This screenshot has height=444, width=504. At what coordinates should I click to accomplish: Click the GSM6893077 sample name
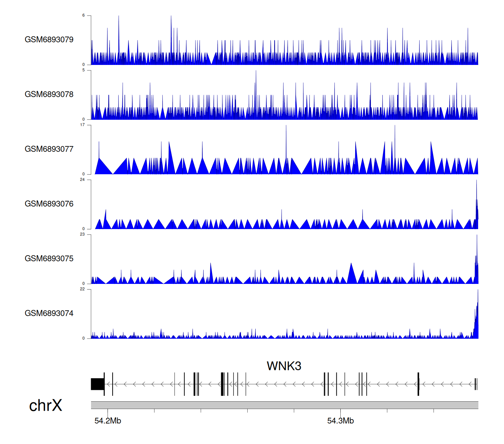click(x=49, y=149)
